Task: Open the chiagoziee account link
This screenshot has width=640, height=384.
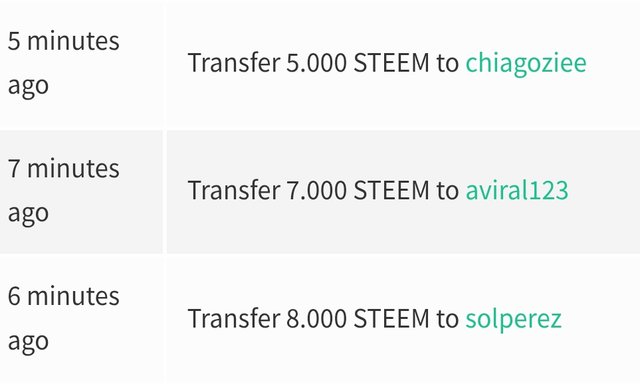Action: click(526, 64)
